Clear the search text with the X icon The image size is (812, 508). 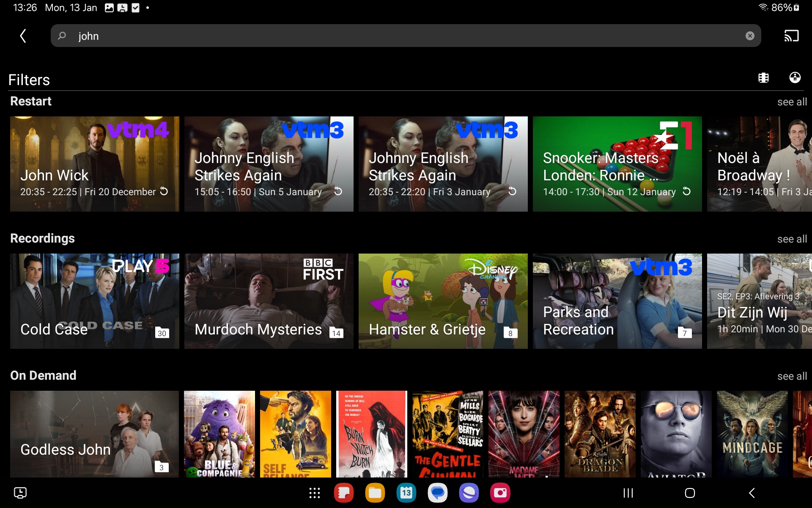(x=749, y=36)
